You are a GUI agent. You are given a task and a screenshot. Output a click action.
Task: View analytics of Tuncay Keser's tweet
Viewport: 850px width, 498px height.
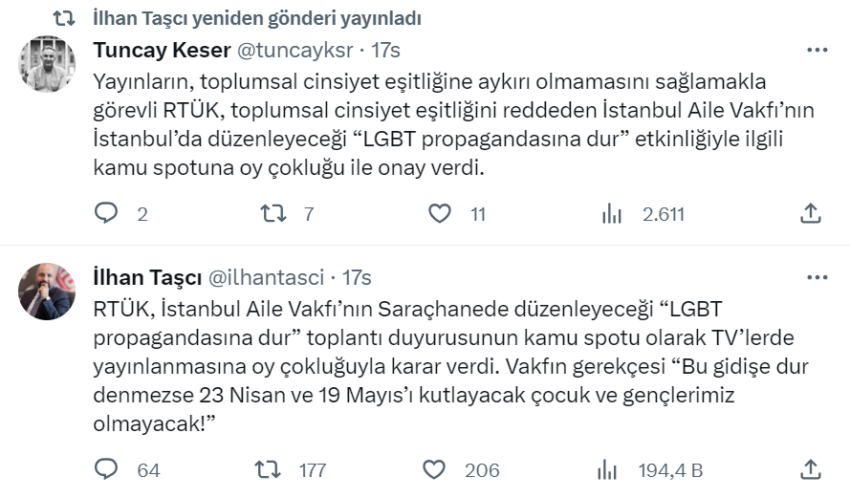(x=611, y=213)
